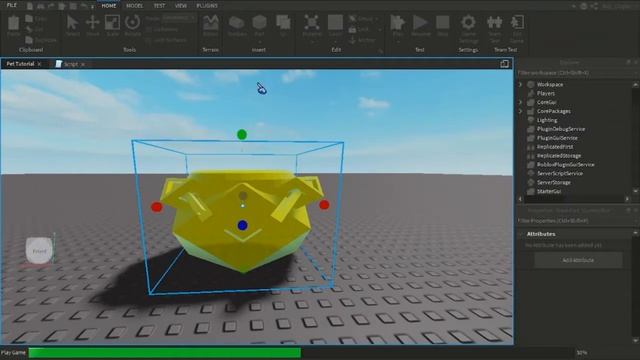Click the Play test button
Screen dimensions: 640x360
pos(397,22)
